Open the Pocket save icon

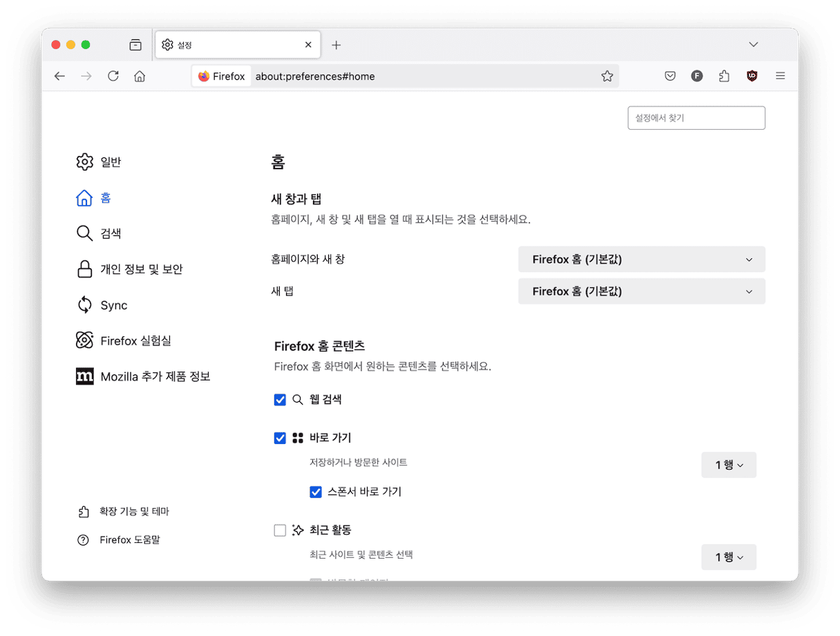[x=670, y=76]
